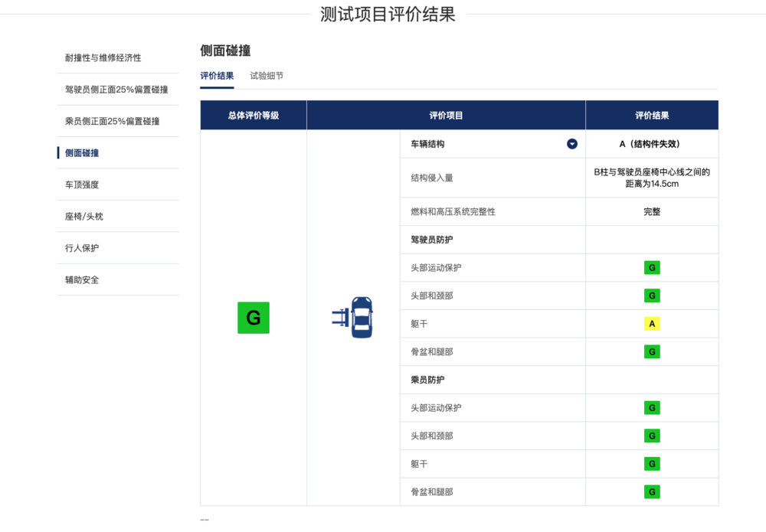Open 乘员侧正面25%偏置碰撞 sidebar item
The width and height of the screenshot is (766, 532).
click(x=112, y=121)
